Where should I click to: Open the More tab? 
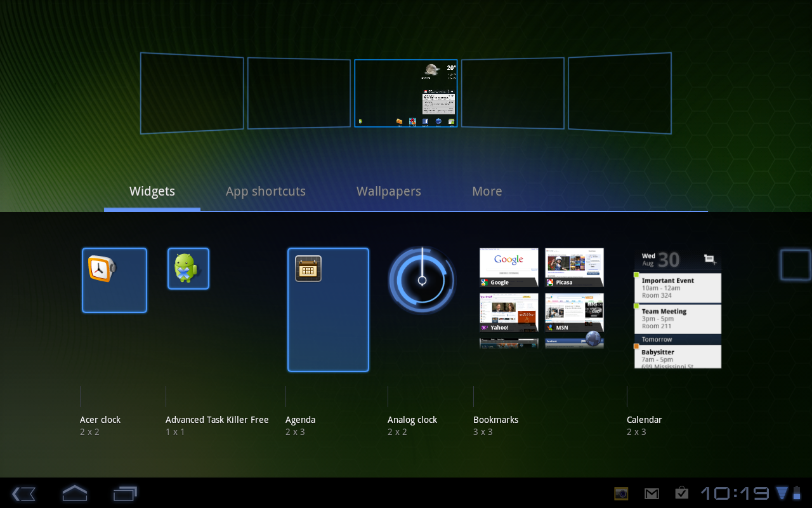click(x=487, y=191)
